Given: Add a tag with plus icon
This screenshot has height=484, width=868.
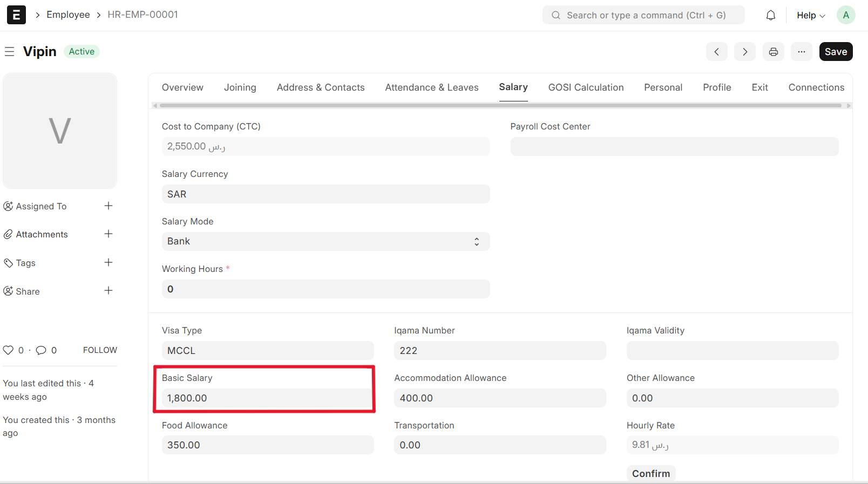Looking at the screenshot, I should coord(109,262).
